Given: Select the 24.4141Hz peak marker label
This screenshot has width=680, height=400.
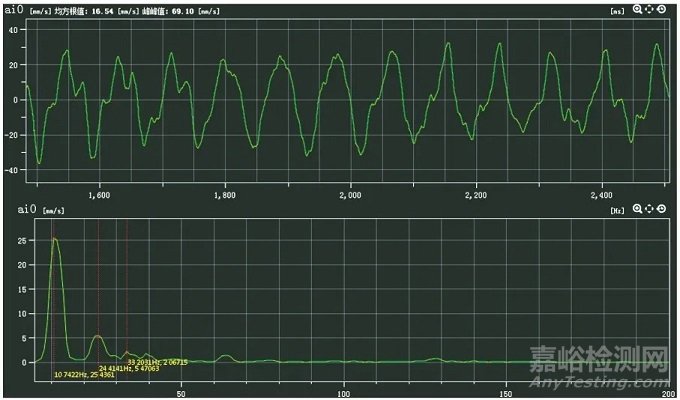Looking at the screenshot, I should [128, 369].
